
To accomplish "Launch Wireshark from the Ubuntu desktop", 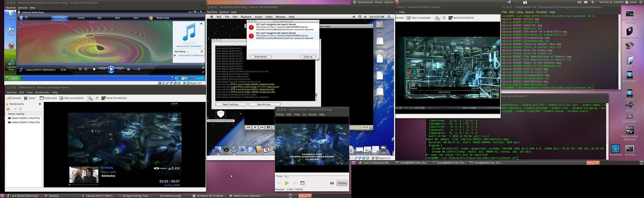I will pos(615,150).
